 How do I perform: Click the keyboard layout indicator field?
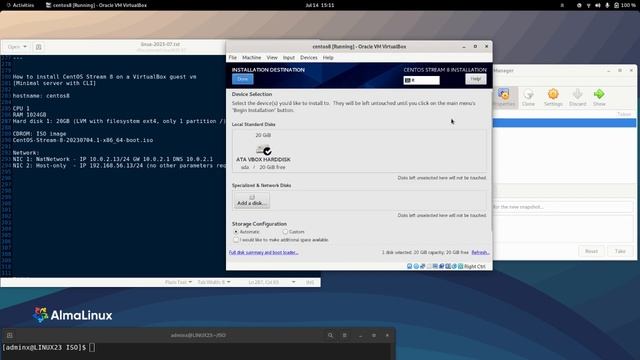click(x=422, y=80)
